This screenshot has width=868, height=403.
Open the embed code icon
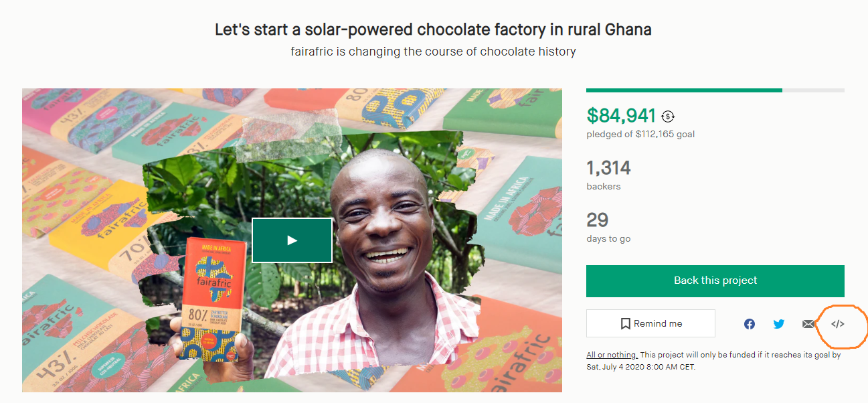[838, 324]
